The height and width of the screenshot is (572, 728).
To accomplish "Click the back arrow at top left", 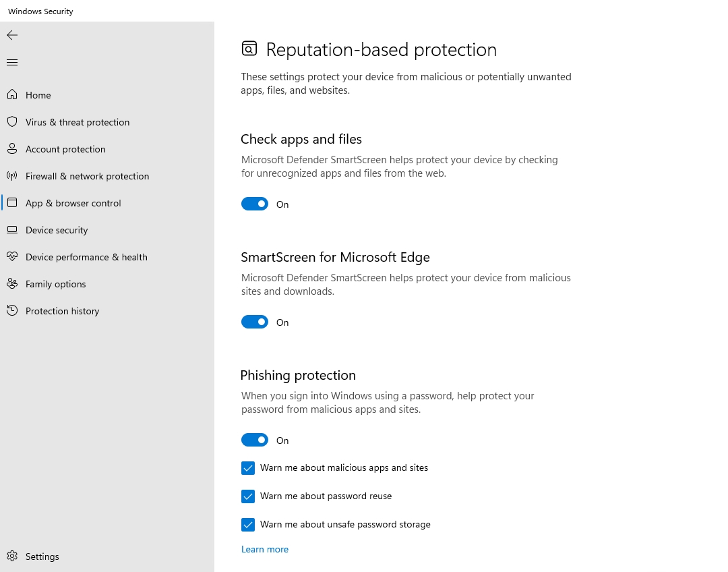I will [x=11, y=35].
